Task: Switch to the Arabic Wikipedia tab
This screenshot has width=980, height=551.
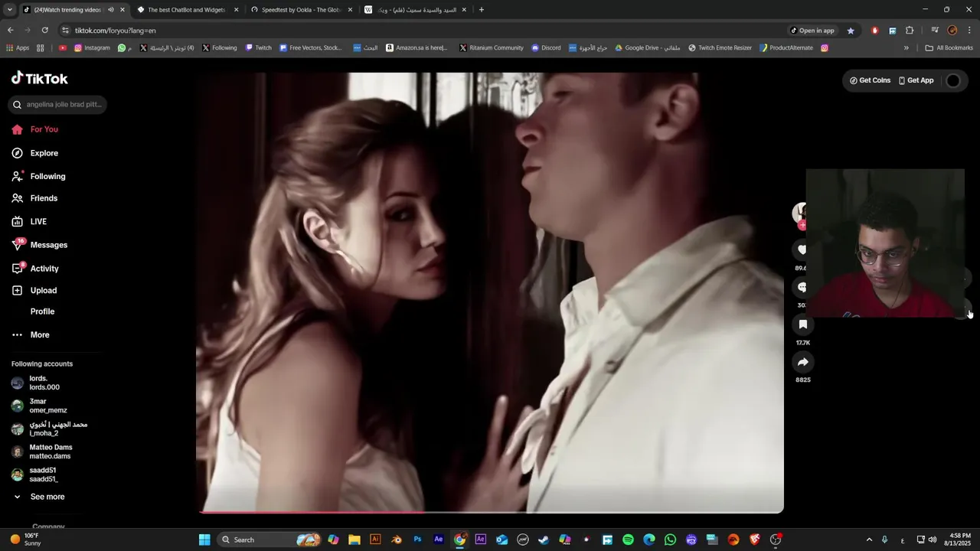Action: click(x=415, y=10)
